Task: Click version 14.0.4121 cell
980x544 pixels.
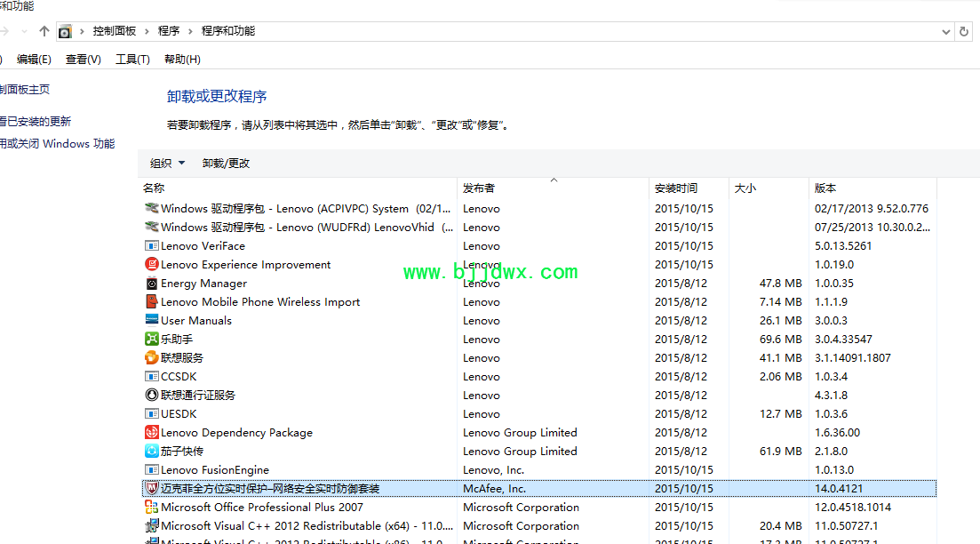Action: tap(838, 488)
